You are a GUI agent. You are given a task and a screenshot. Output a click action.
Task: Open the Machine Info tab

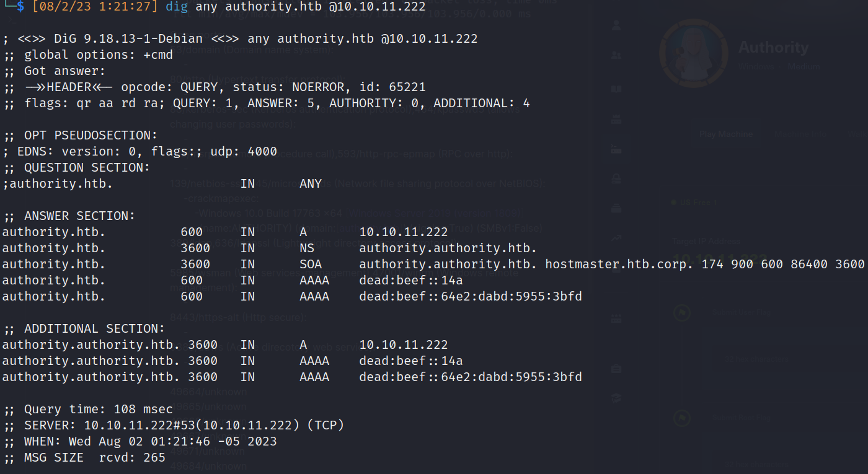point(801,134)
